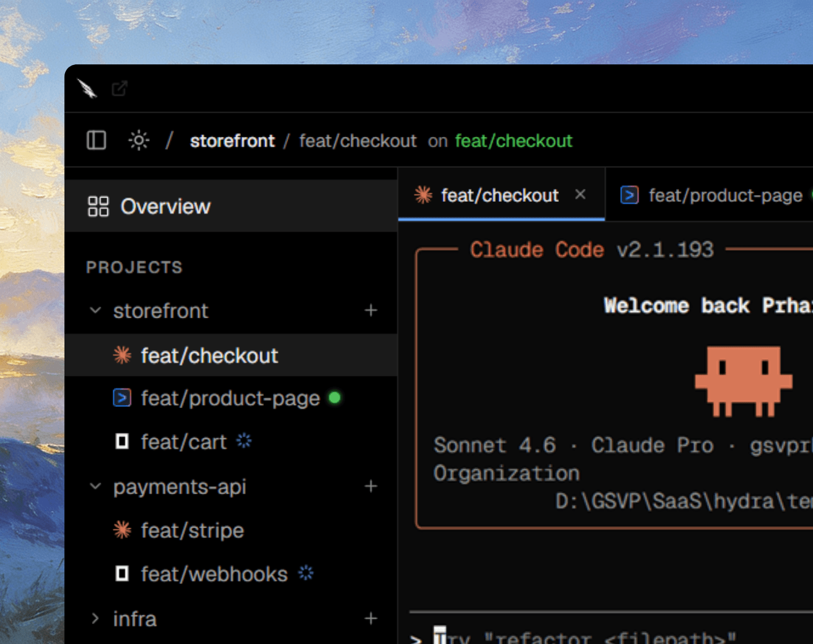
Task: Select payments-api project row
Action: [231, 487]
